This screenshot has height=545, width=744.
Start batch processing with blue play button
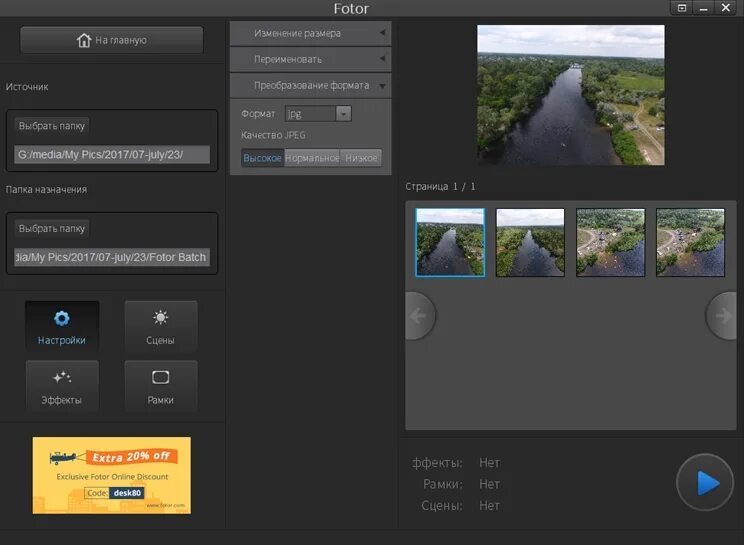(705, 482)
